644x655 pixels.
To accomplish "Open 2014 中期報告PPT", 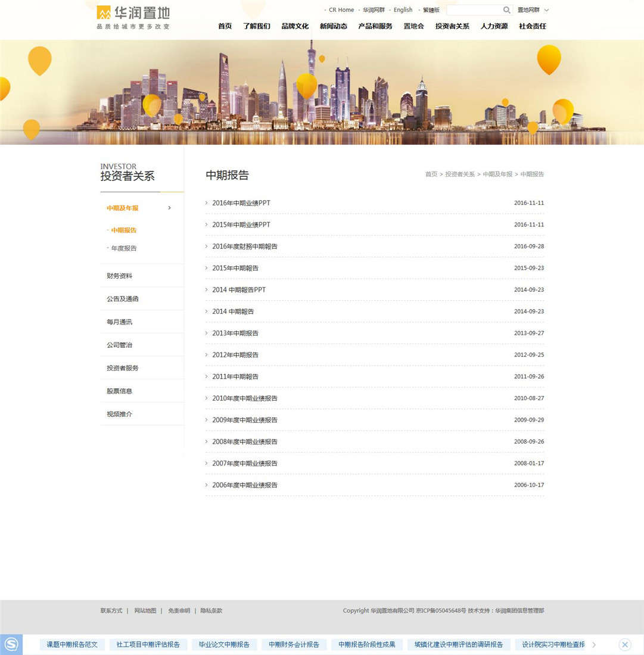I will coord(239,289).
